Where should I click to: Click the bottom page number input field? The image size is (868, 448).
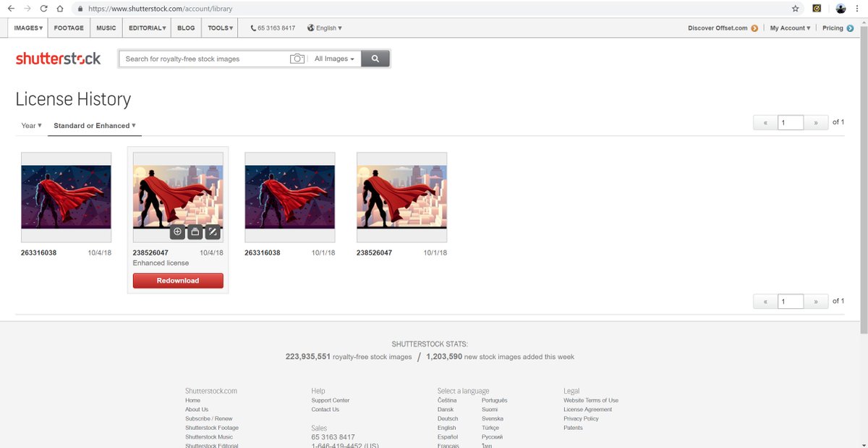pos(791,301)
